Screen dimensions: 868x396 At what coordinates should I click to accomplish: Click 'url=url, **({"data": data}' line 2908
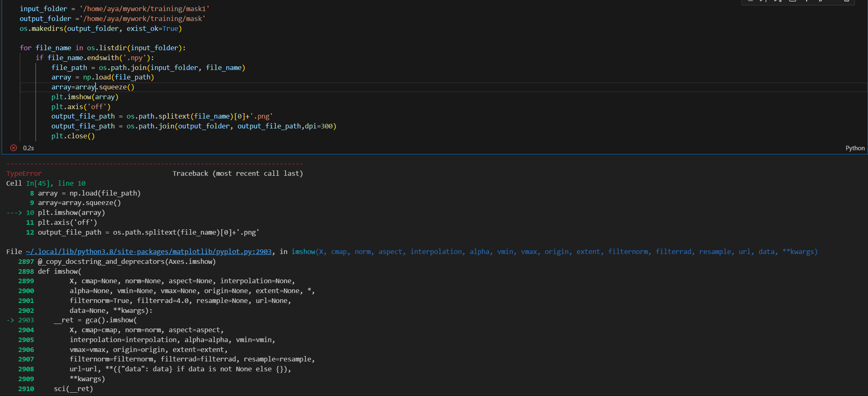tap(180, 369)
